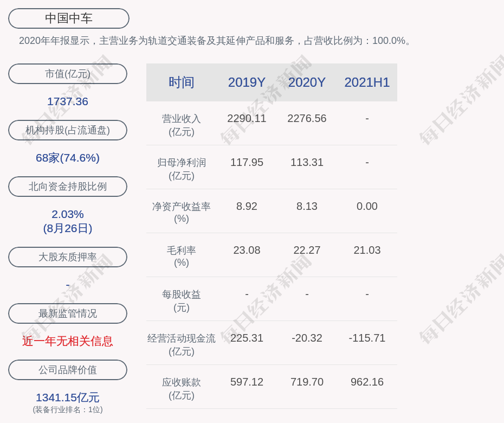Image resolution: width=504 pixels, height=423 pixels.
Task: Click the 2021H1 column header
Action: 367,82
